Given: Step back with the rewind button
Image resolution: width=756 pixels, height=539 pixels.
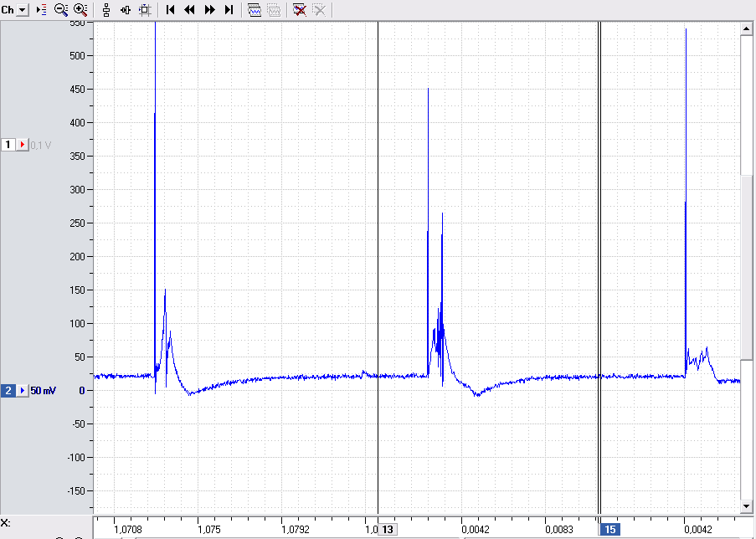Looking at the screenshot, I should (189, 10).
